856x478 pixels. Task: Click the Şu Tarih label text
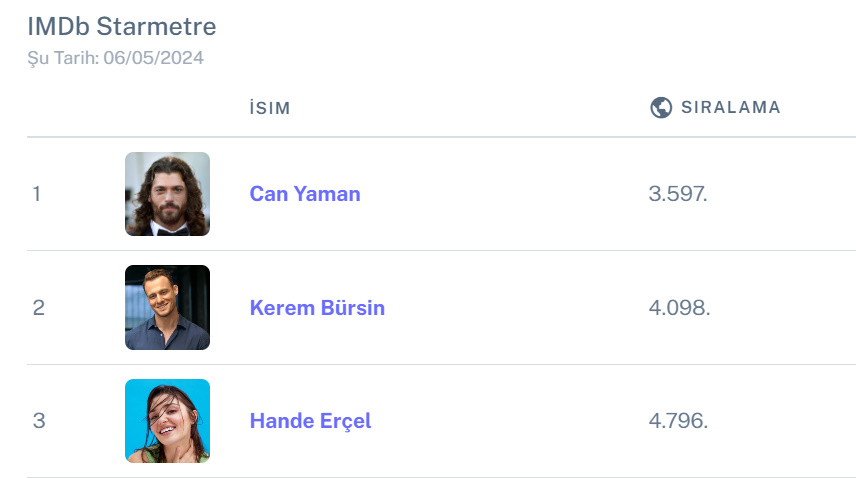tap(63, 58)
